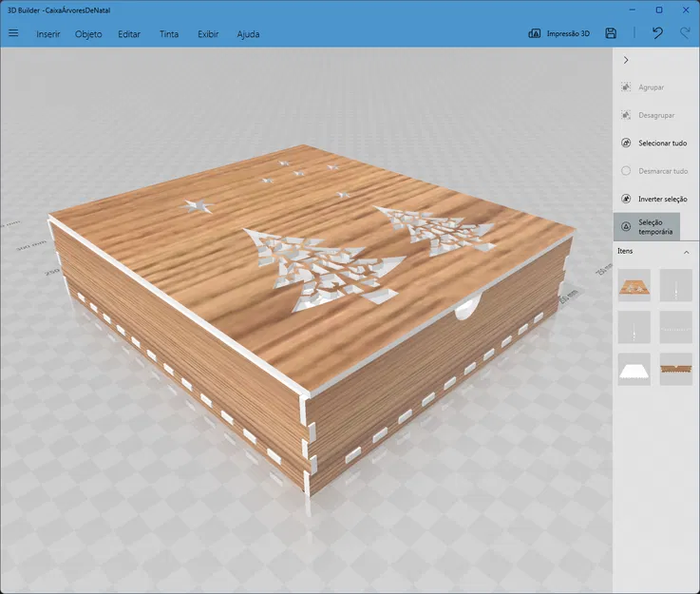The width and height of the screenshot is (700, 594).
Task: Open the Inserir menu
Action: coord(48,34)
